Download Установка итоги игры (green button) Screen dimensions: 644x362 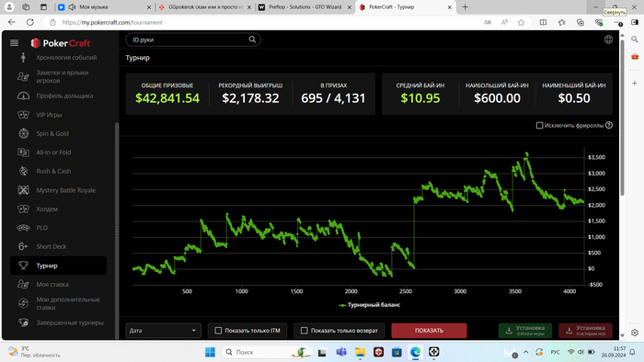(x=525, y=331)
